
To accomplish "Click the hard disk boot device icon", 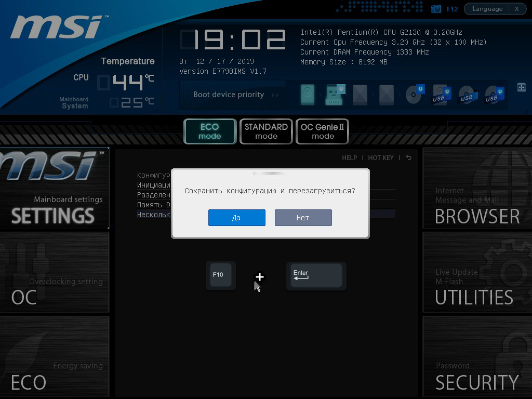I will click(x=308, y=95).
